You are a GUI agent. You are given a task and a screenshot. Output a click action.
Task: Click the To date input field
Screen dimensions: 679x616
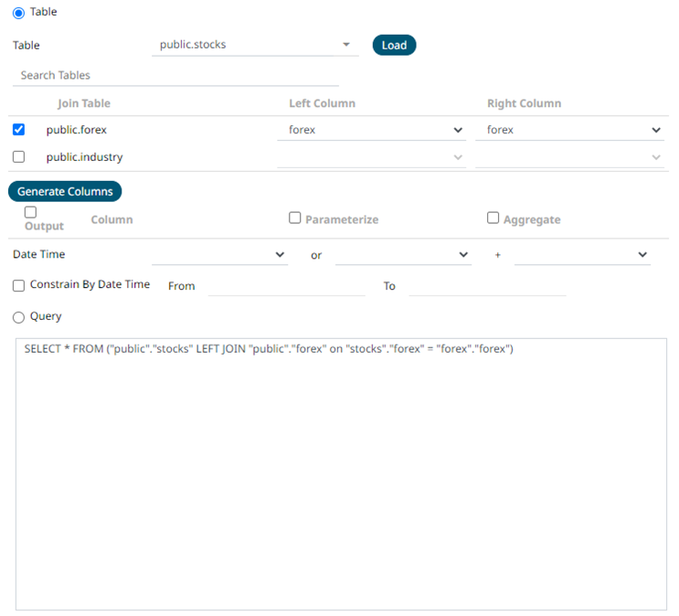click(x=486, y=286)
